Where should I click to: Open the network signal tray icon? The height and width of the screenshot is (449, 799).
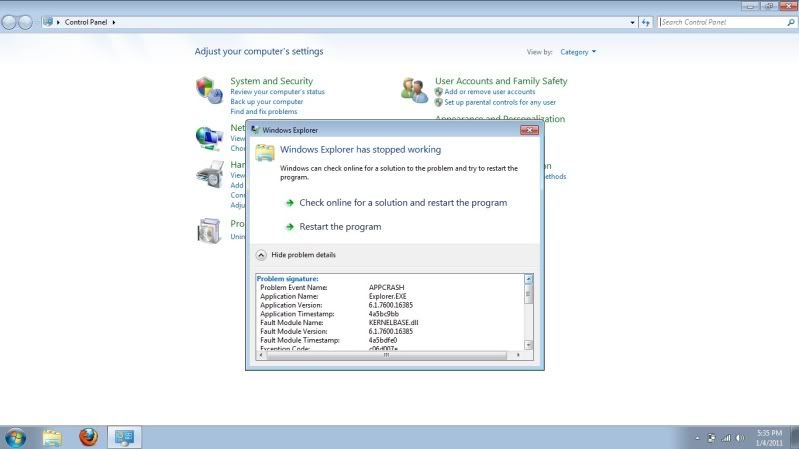(726, 438)
